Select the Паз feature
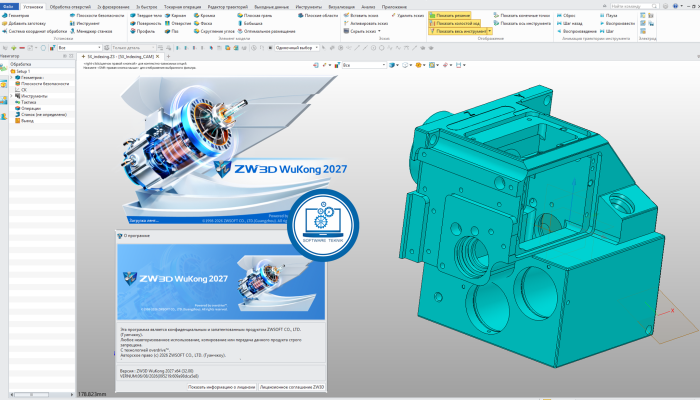Viewport: 700px width, 400px height. coord(172,31)
